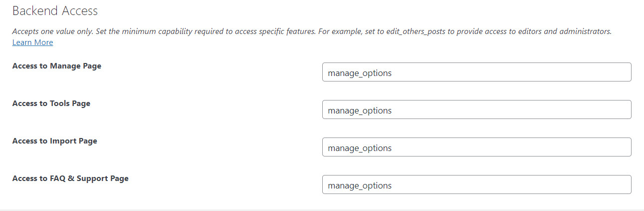Click into the Access to Tools Page input
644x211 pixels.
tap(477, 109)
